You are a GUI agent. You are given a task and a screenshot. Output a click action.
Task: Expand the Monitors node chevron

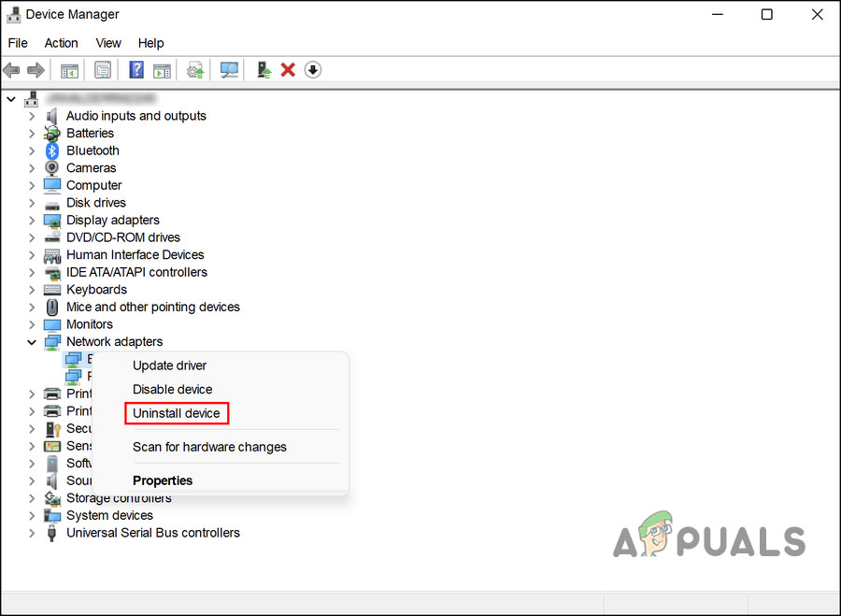32,324
